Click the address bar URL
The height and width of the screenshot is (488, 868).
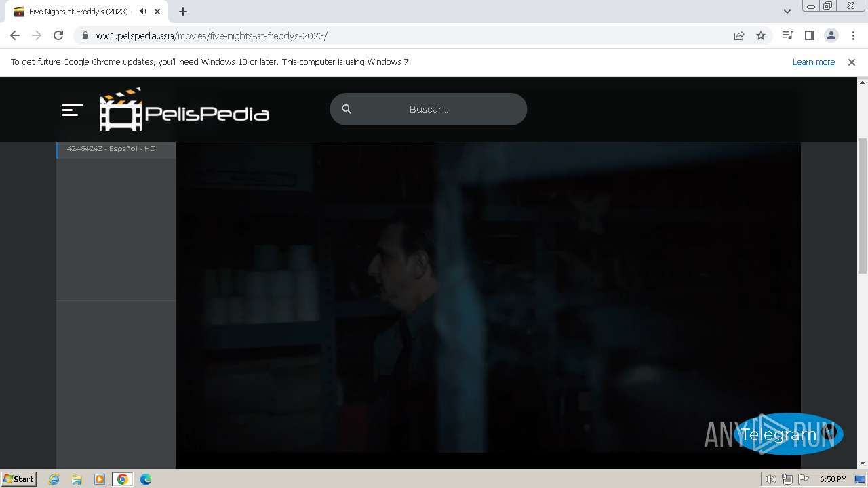212,36
